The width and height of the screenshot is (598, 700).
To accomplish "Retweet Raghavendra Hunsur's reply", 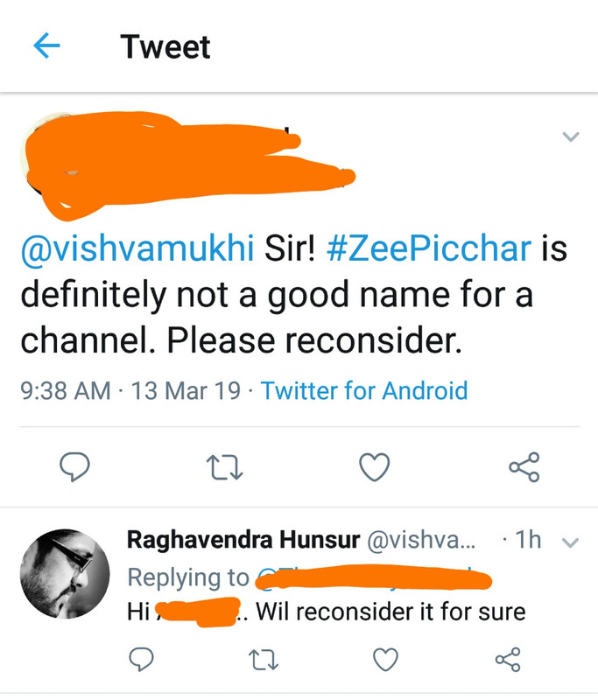I will 264,660.
